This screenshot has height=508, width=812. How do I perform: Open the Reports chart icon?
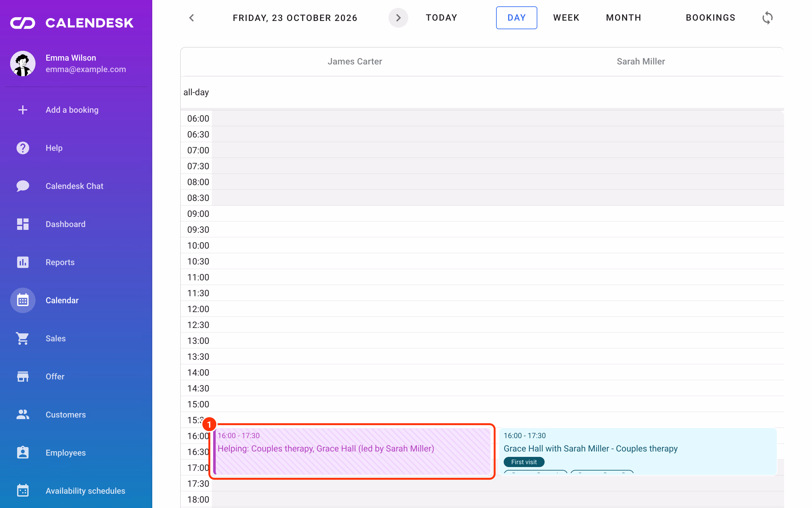pos(23,262)
